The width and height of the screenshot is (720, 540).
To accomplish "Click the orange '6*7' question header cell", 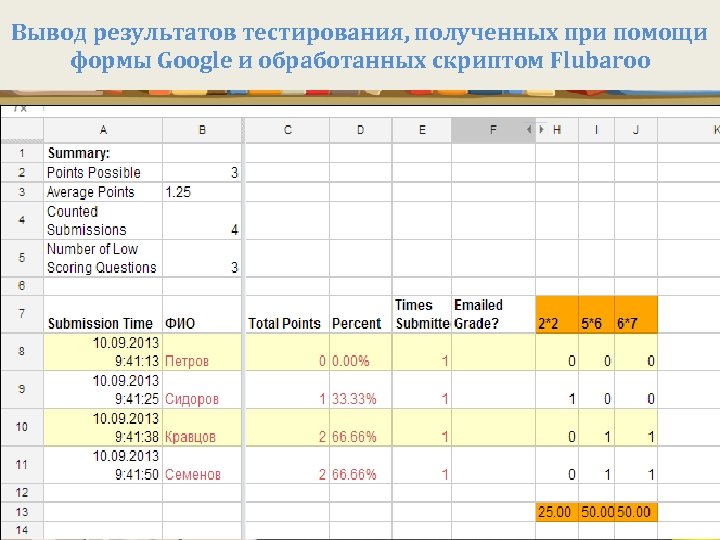I will [636, 315].
